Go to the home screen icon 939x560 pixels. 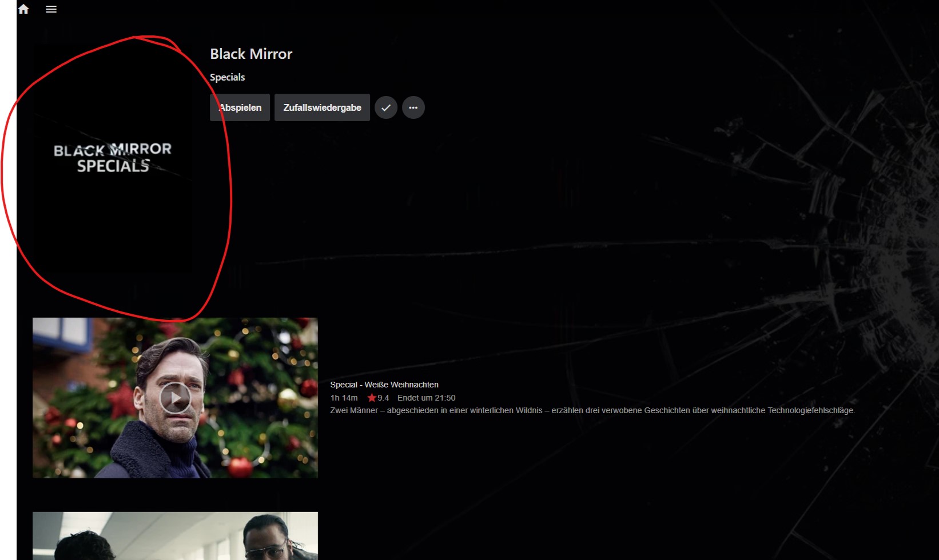coord(23,9)
